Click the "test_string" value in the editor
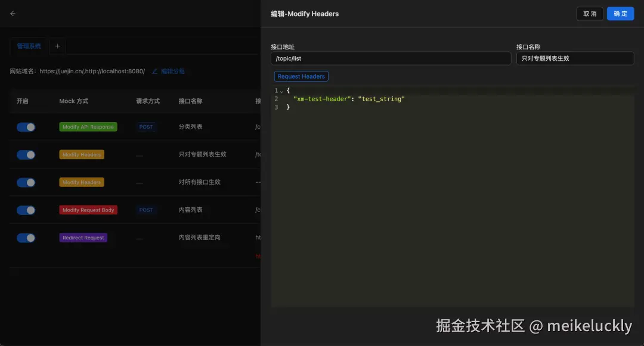Screen dimensions: 644x346 (381, 99)
